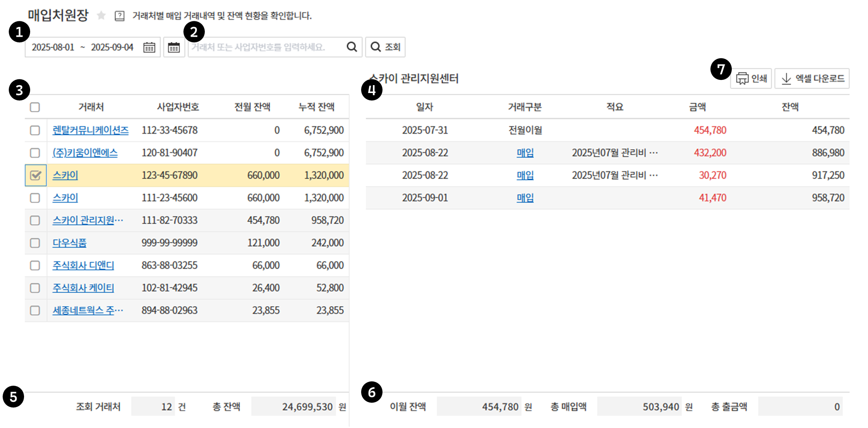
Task: Open the (주)키움이앤에스 vendor link
Action: coord(85,153)
